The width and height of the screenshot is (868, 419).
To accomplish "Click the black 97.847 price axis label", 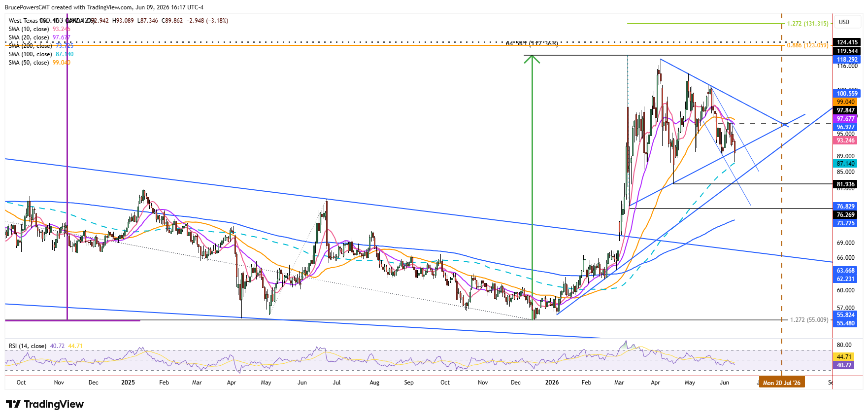I will 846,110.
